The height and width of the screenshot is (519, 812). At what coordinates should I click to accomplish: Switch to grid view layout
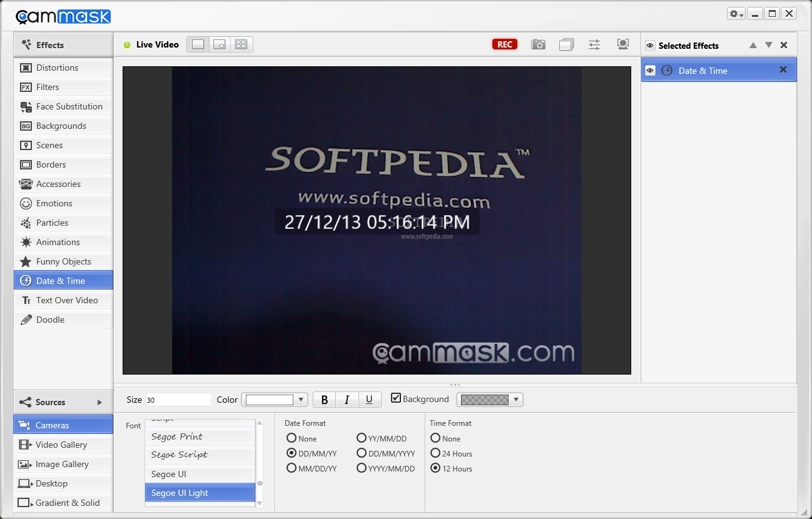(241, 44)
